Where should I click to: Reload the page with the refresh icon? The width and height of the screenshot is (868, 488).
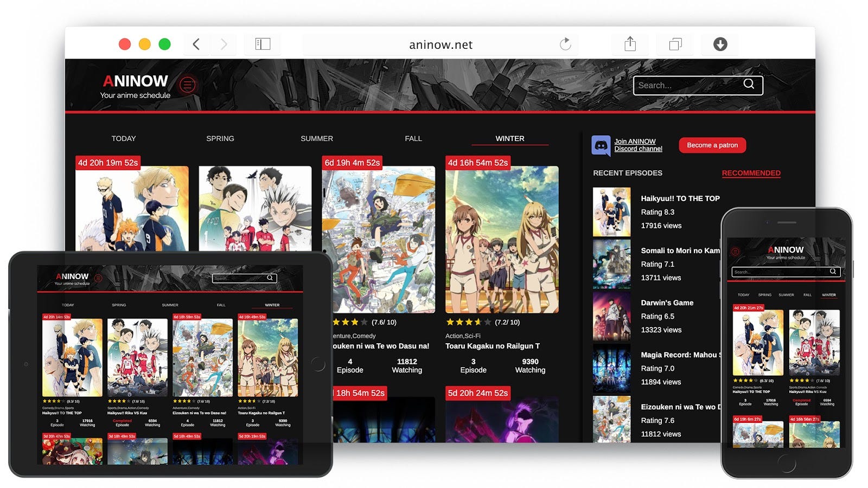[565, 44]
